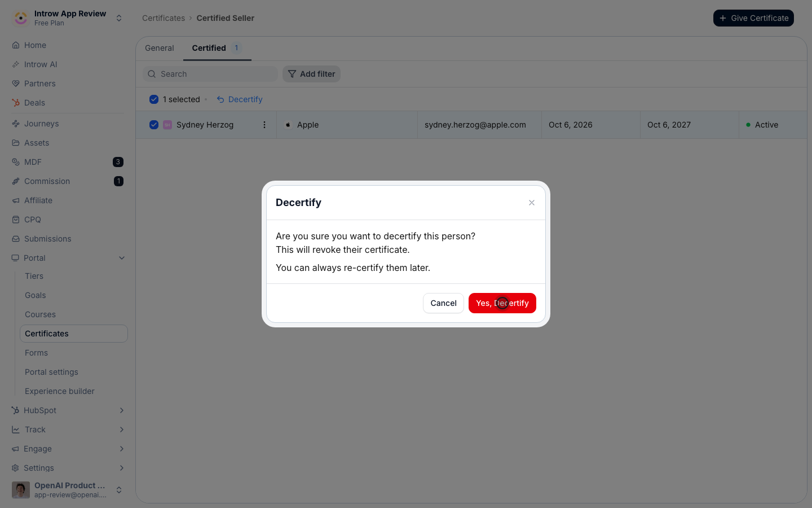Switch to the Certified tab
This screenshot has width=812, height=508.
[217, 48]
